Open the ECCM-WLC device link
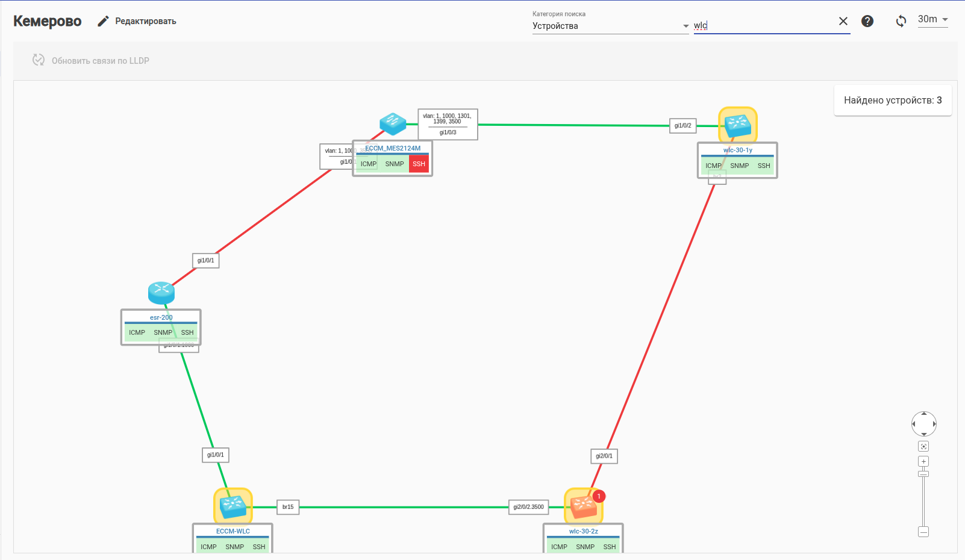 pyautogui.click(x=233, y=531)
